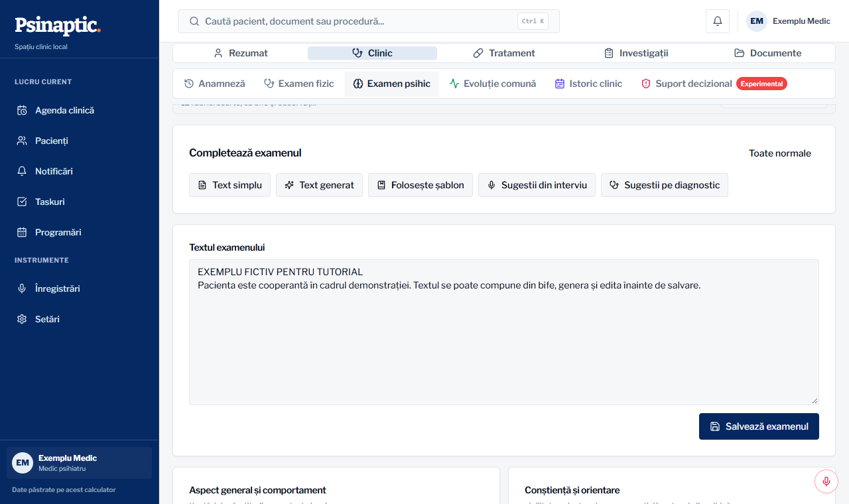Click the Folosește șablon button
Image resolution: width=849 pixels, height=504 pixels.
coord(421,185)
